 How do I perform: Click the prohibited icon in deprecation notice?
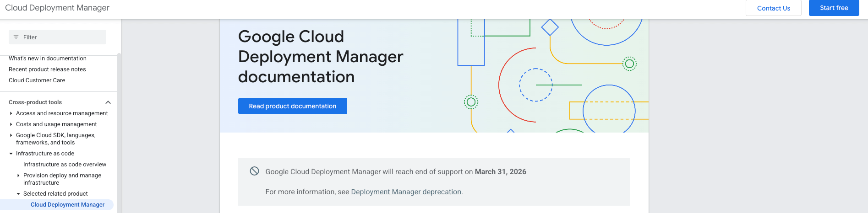click(x=254, y=171)
